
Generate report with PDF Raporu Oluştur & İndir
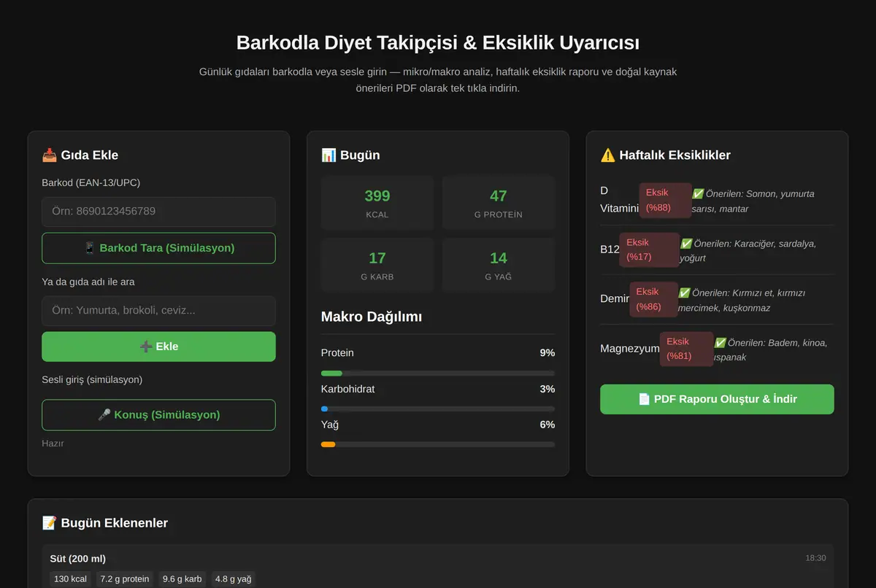[717, 399]
